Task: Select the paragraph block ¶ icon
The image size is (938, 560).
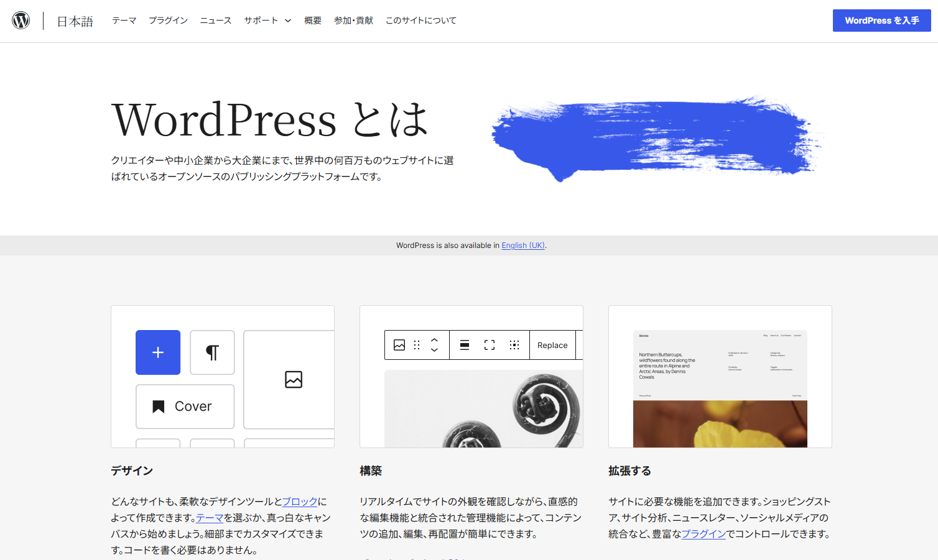Action: tap(212, 352)
